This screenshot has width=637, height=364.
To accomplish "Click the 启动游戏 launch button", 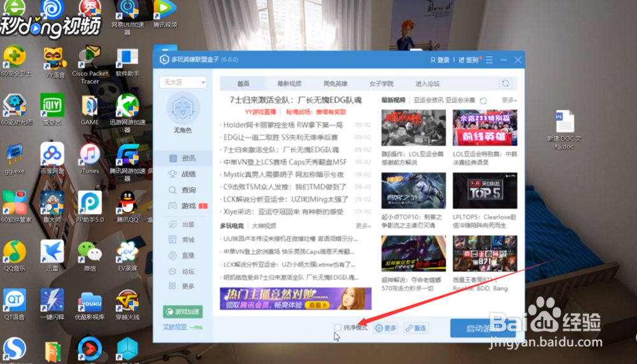I will pyautogui.click(x=483, y=328).
